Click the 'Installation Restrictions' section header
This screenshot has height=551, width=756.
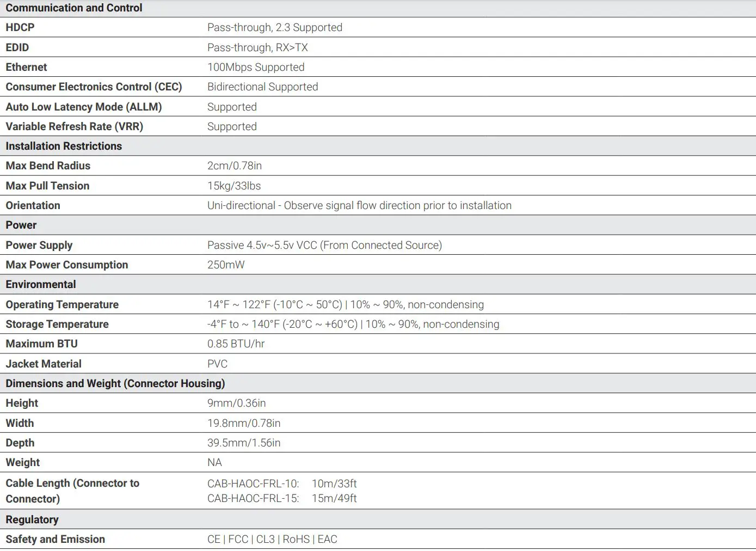[64, 146]
